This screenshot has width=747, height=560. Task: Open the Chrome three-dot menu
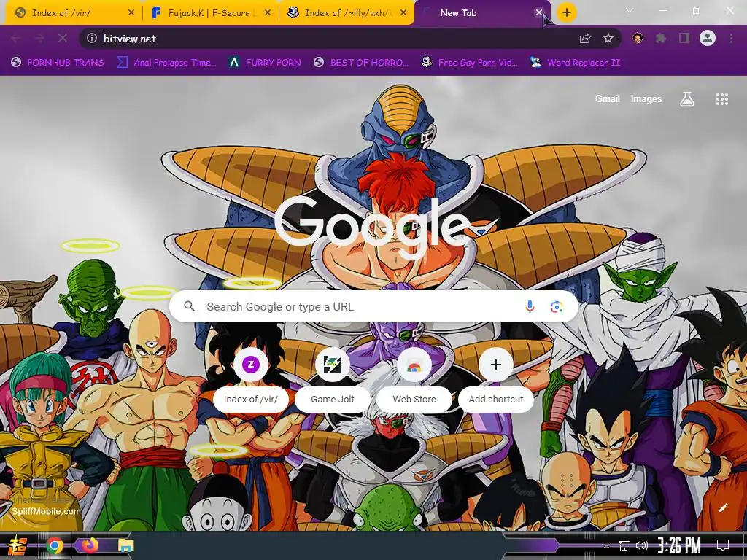[x=731, y=39]
